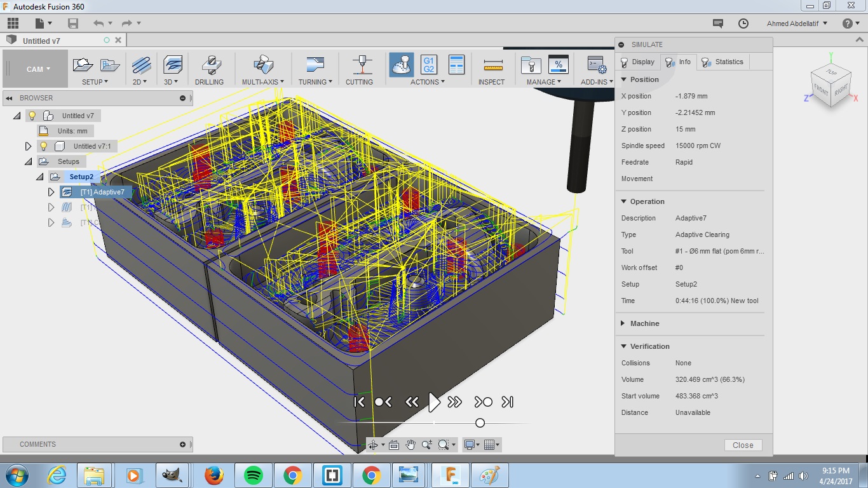Viewport: 868px width, 488px height.
Task: Click the simulation speed slider handle
Action: pos(480,423)
